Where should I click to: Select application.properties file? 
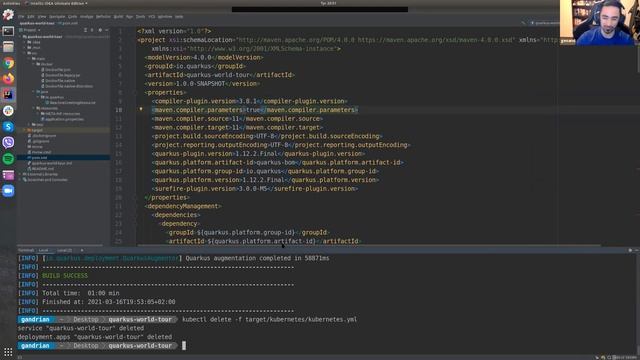pos(64,119)
